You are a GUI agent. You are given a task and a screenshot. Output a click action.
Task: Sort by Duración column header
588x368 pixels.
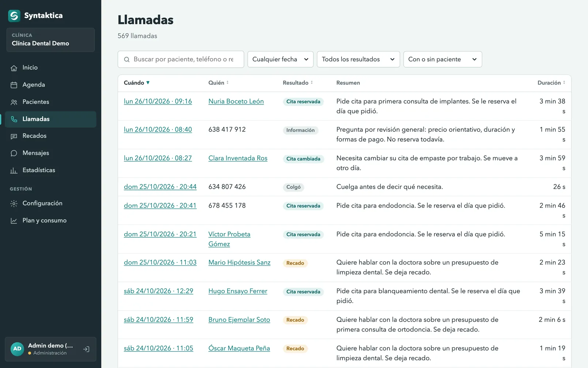pyautogui.click(x=551, y=83)
